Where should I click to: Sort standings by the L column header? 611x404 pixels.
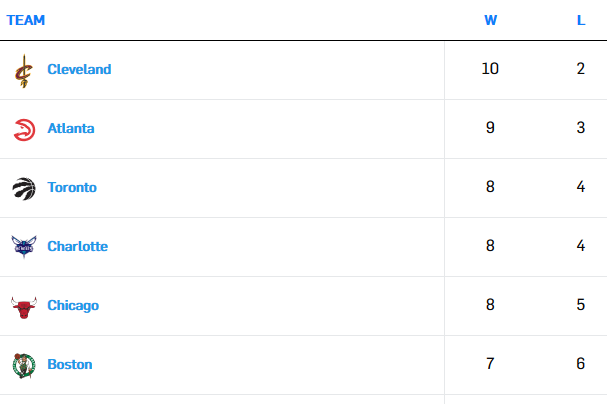click(581, 20)
